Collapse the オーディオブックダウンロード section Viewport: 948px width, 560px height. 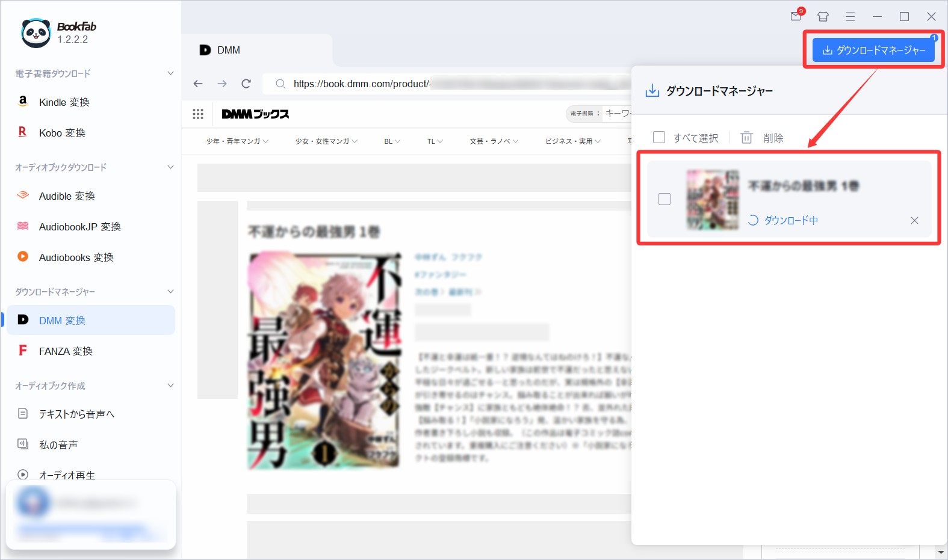(170, 167)
